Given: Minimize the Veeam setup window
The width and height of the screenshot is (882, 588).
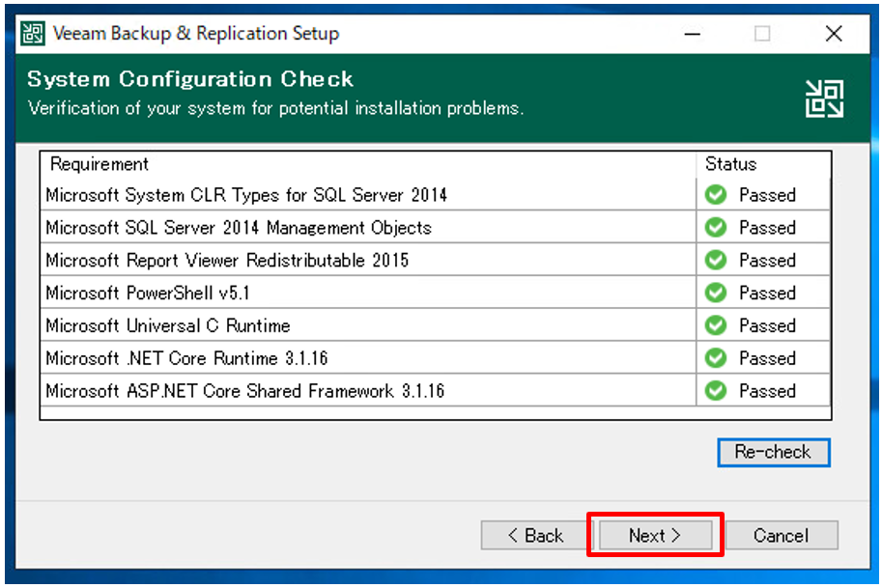Looking at the screenshot, I should [x=693, y=34].
